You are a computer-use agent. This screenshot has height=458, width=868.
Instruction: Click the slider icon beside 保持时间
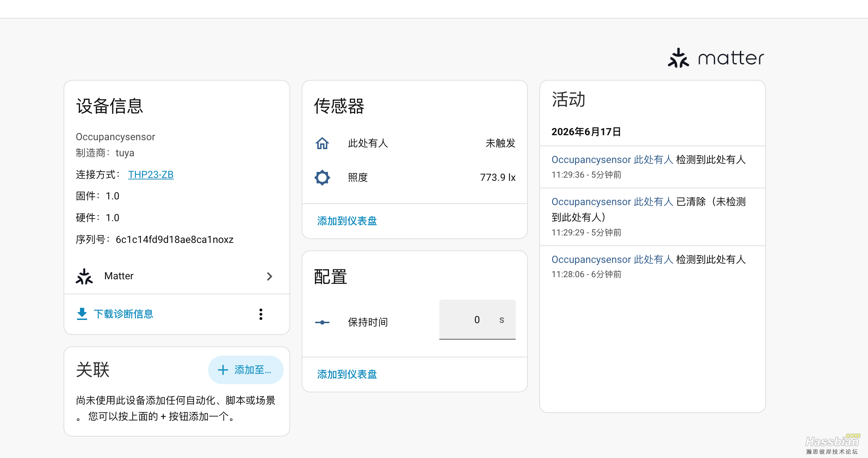tap(322, 322)
